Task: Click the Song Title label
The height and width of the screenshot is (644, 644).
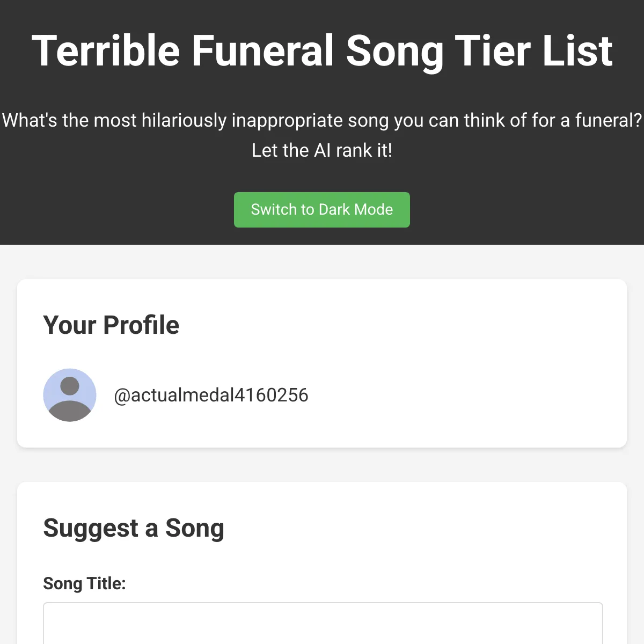Action: click(x=84, y=583)
